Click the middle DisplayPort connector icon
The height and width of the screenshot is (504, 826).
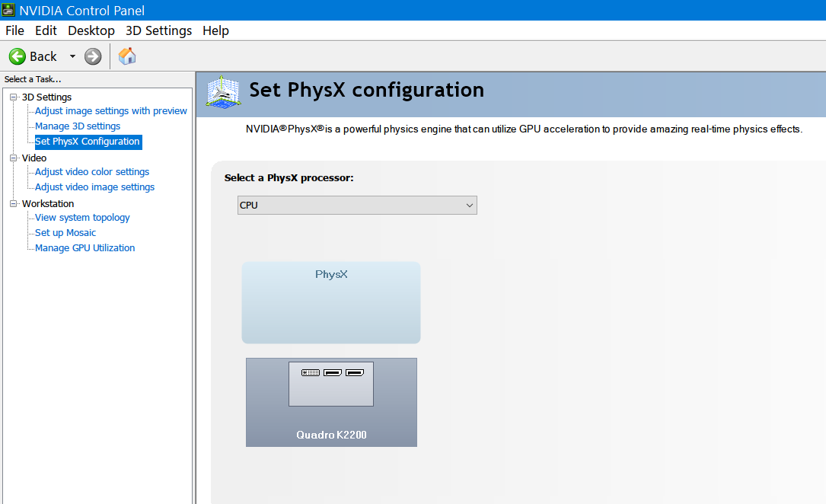click(x=333, y=373)
